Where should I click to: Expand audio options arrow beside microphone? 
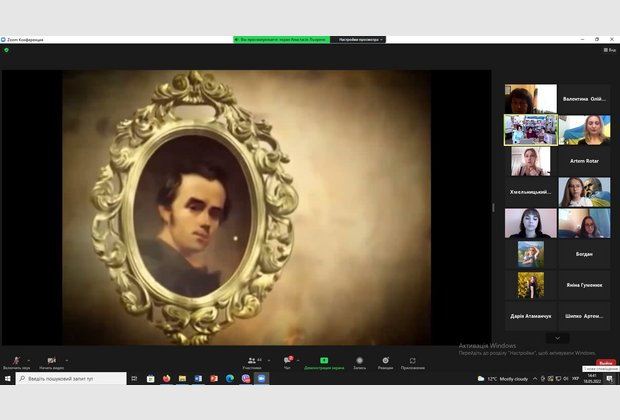pos(29,359)
